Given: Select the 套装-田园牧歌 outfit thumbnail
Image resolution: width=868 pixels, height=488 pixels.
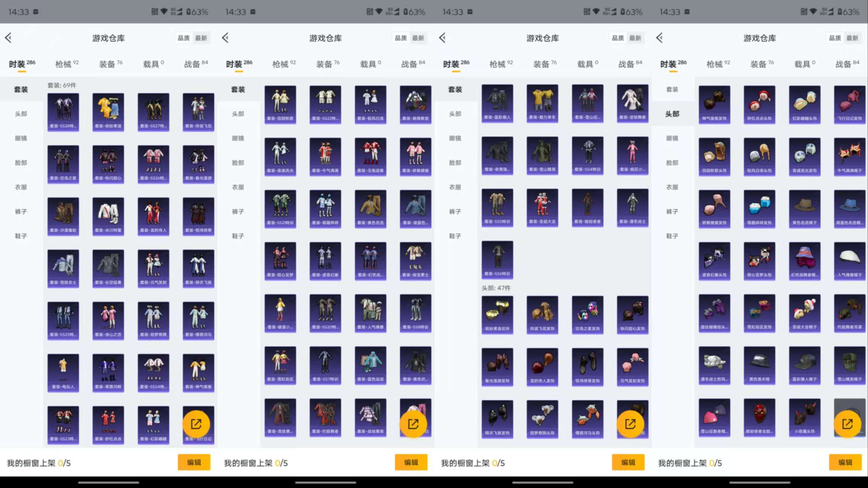Looking at the screenshot, I should point(280,104).
